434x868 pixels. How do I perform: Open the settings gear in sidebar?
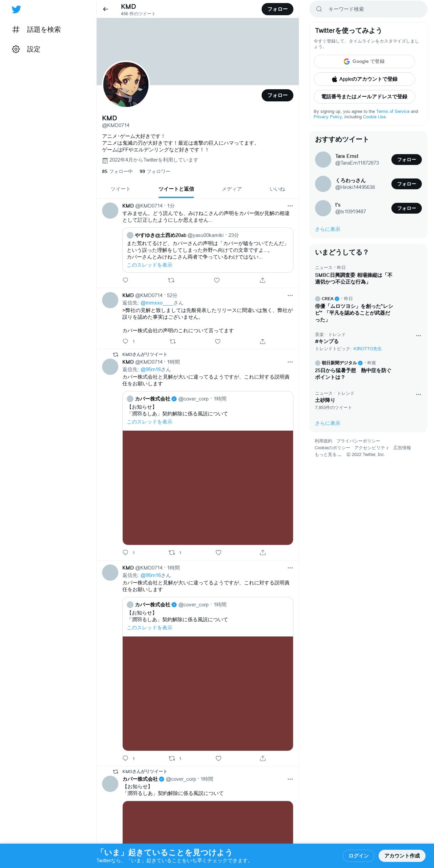16,49
